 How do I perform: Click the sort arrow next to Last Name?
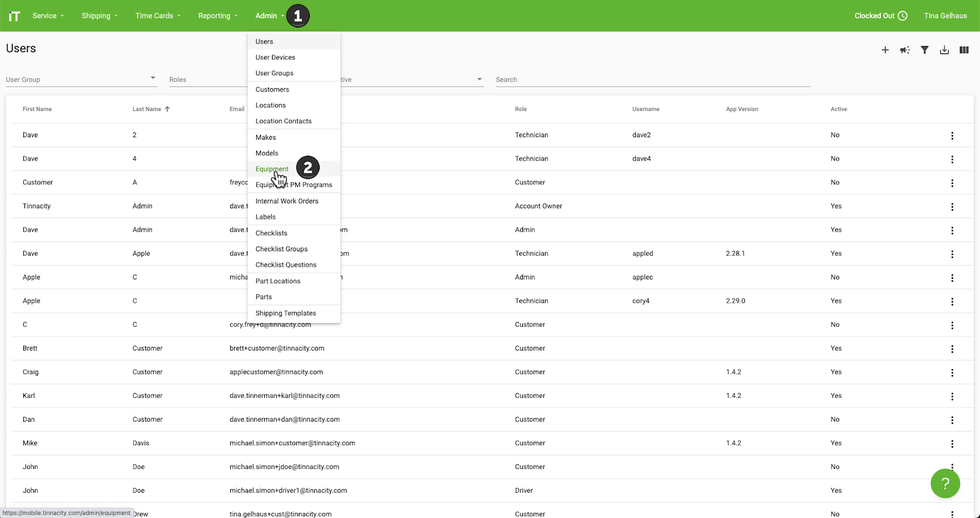(x=167, y=109)
